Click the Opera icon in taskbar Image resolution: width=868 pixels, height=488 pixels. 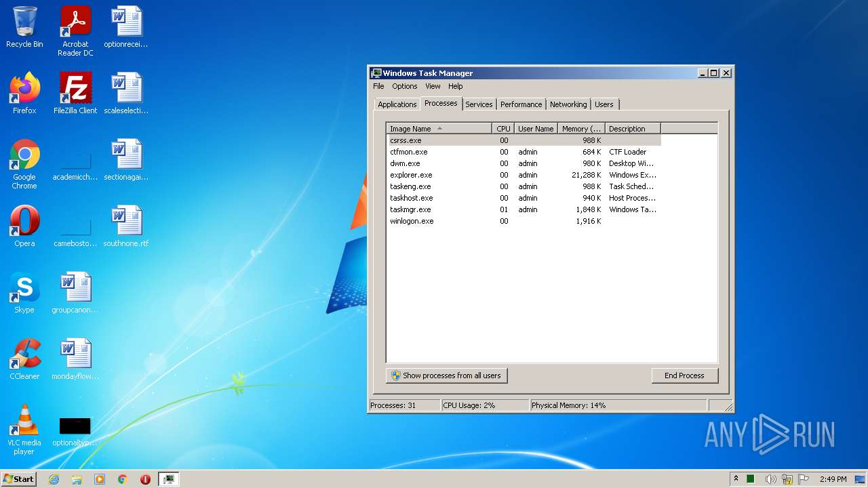tap(145, 479)
